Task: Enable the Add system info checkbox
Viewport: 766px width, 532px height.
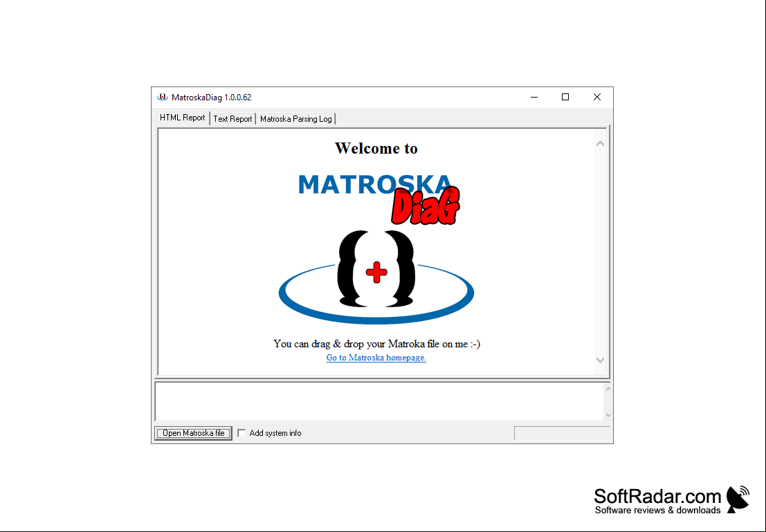Action: [x=241, y=433]
